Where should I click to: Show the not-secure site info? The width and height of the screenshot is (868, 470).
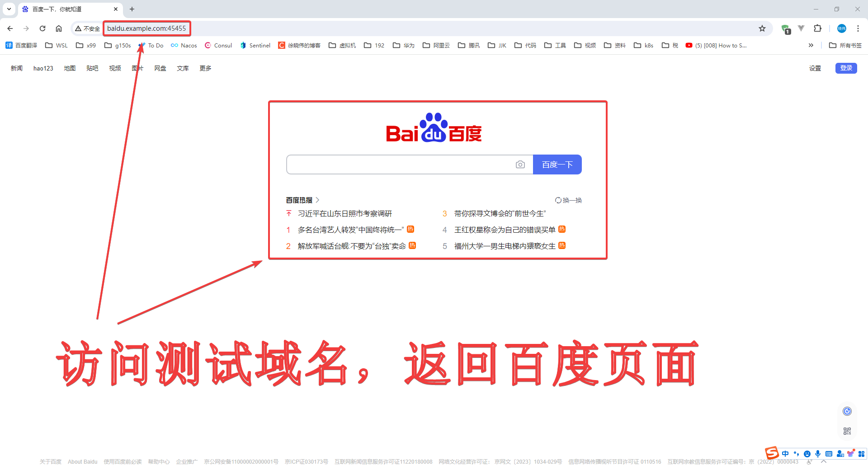[87, 28]
